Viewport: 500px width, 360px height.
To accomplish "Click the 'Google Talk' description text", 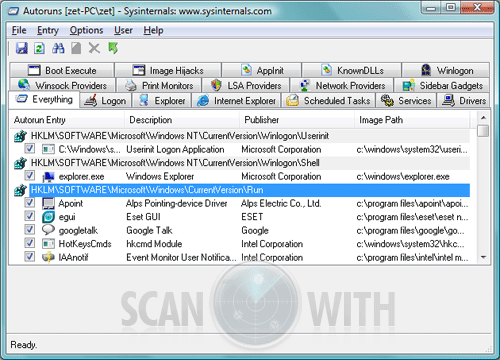I will point(149,230).
